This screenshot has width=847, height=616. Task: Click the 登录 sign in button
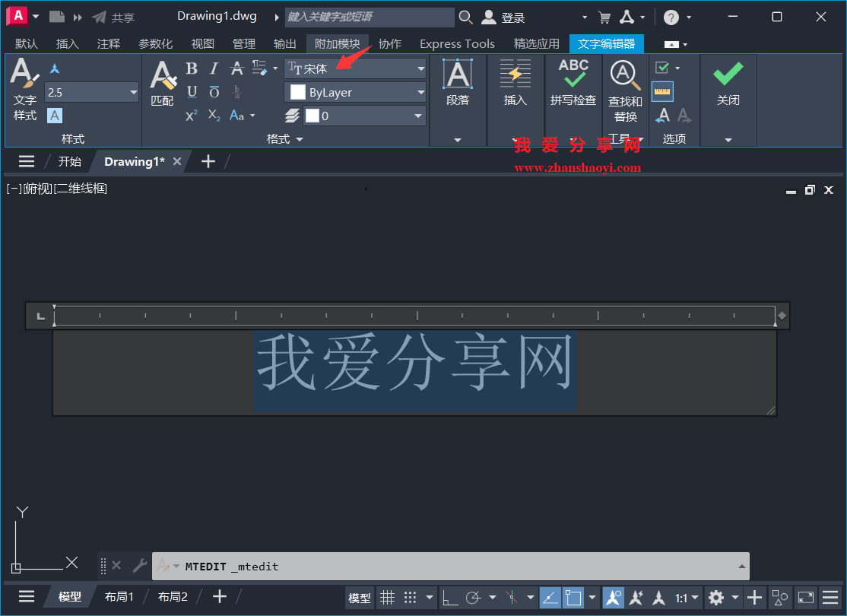point(503,17)
